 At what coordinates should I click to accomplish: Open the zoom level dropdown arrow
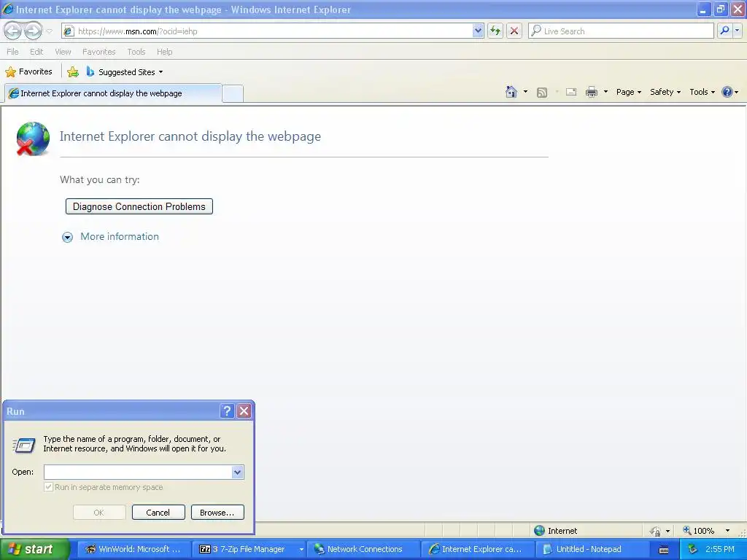727,531
